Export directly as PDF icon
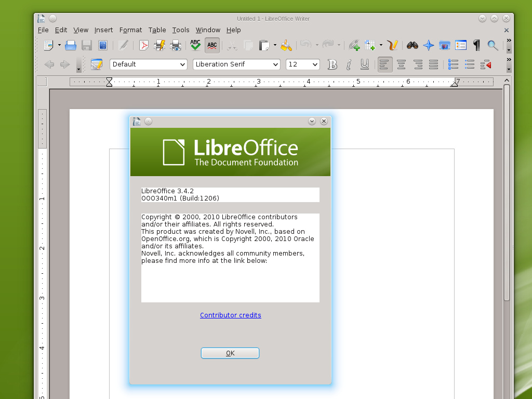The width and height of the screenshot is (532, 399). (144, 45)
